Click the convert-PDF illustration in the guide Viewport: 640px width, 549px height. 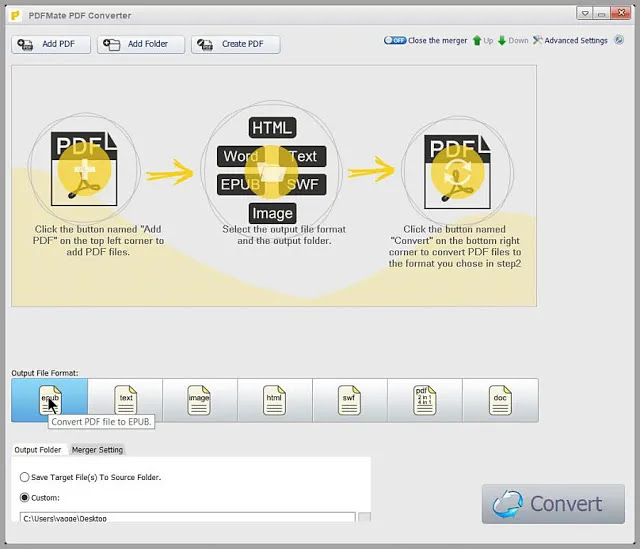pyautogui.click(x=457, y=172)
